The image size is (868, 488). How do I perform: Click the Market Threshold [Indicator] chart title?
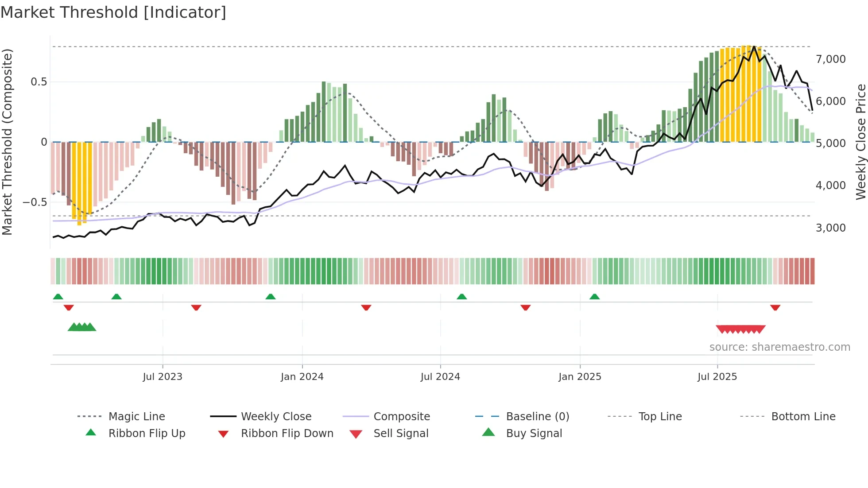coord(113,12)
